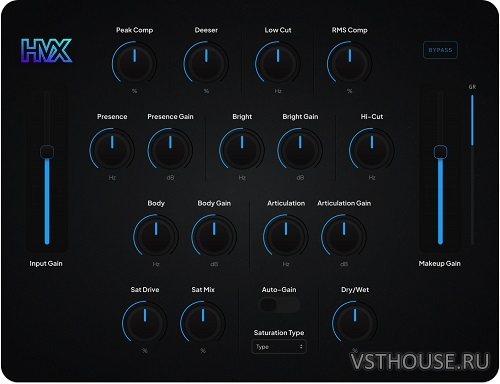500x384 pixels.
Task: Click the Saturation Type label
Action: click(x=279, y=333)
